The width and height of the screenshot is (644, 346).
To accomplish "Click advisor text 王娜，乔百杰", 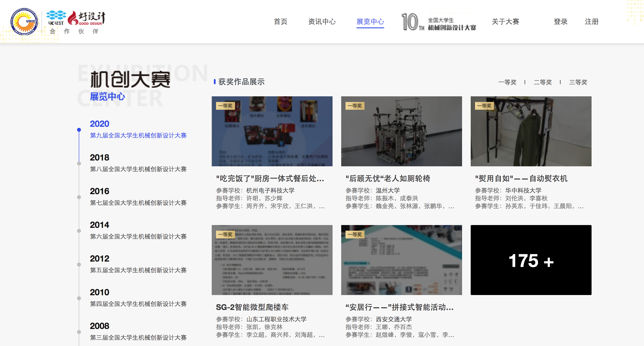I will click(x=394, y=327).
